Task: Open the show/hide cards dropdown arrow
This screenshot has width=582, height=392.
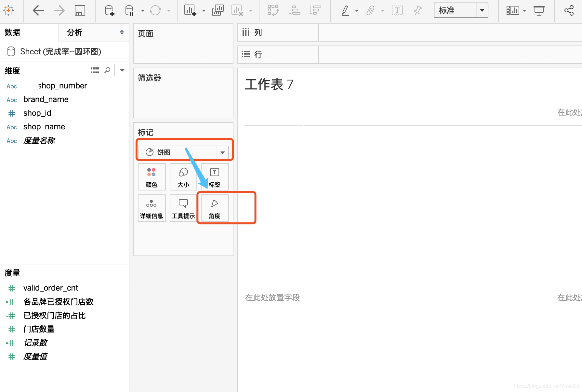Action: coord(524,11)
